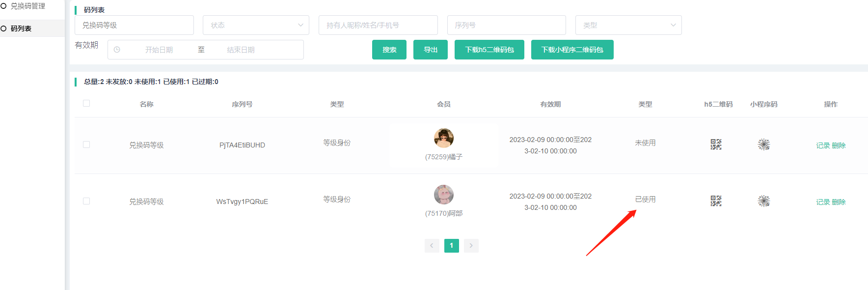Click the clock icon in date range field

[117, 50]
